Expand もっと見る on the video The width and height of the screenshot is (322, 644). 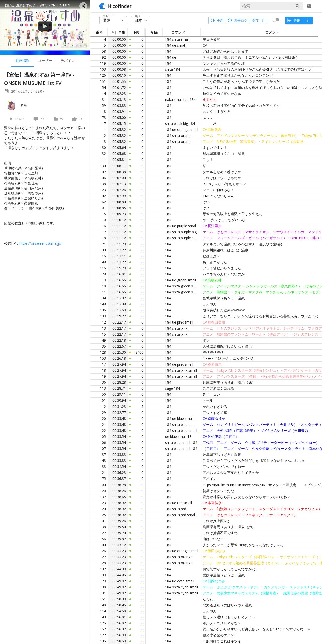click(x=45, y=12)
